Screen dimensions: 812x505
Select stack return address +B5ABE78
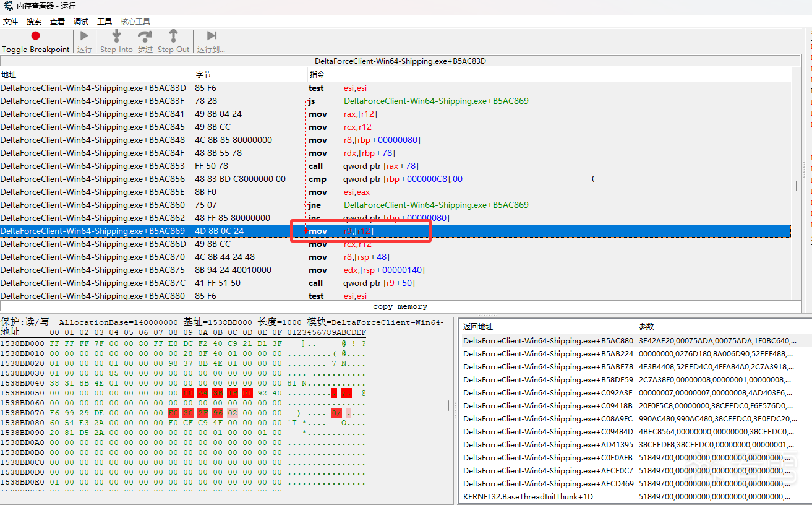(636, 366)
